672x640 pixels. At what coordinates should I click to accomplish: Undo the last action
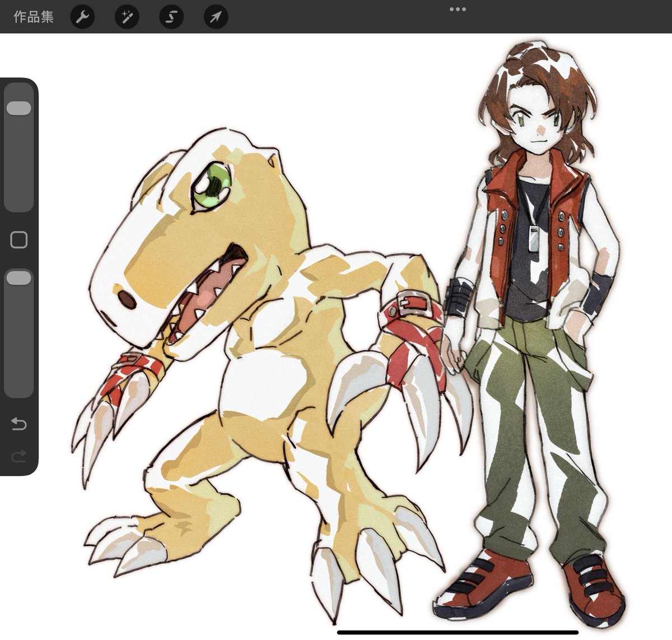[x=19, y=424]
